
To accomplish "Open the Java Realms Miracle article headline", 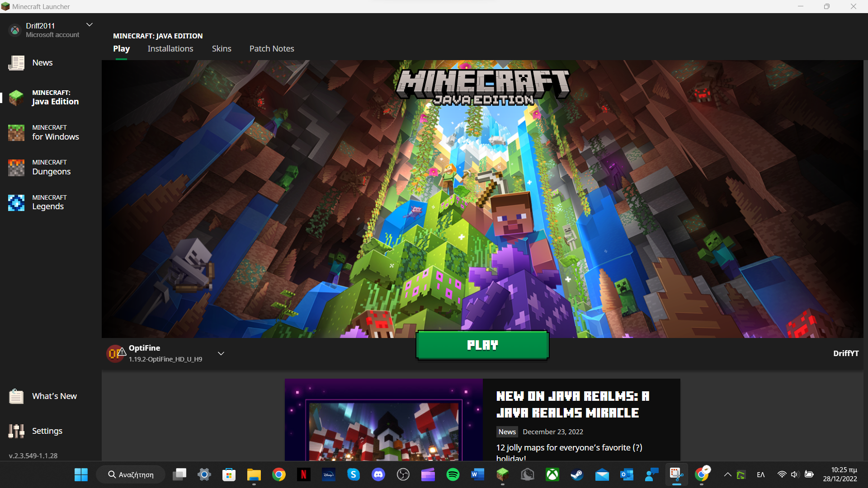I will point(572,404).
